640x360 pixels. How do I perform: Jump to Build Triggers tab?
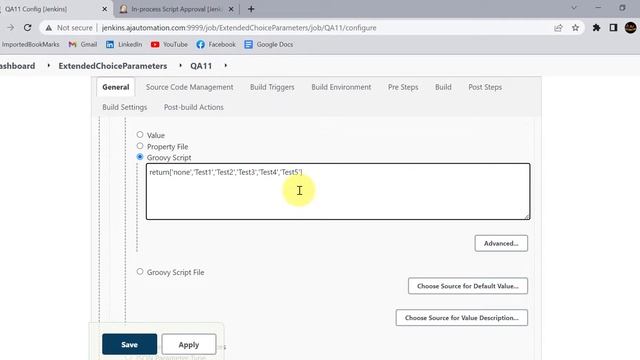coord(272,87)
